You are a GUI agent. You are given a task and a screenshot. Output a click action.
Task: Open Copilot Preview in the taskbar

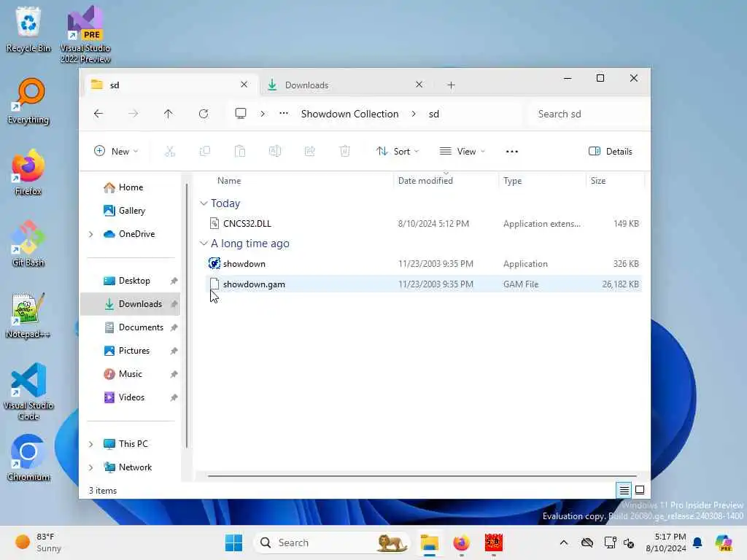point(723,542)
